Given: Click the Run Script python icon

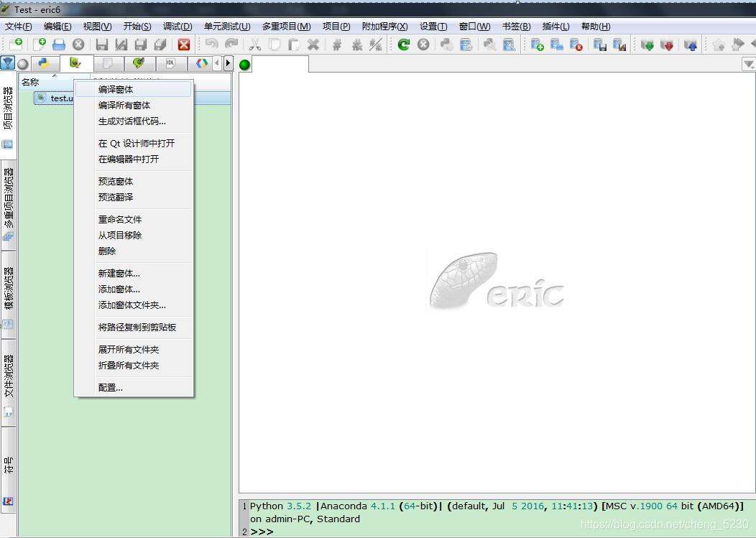Looking at the screenshot, I should (446, 45).
